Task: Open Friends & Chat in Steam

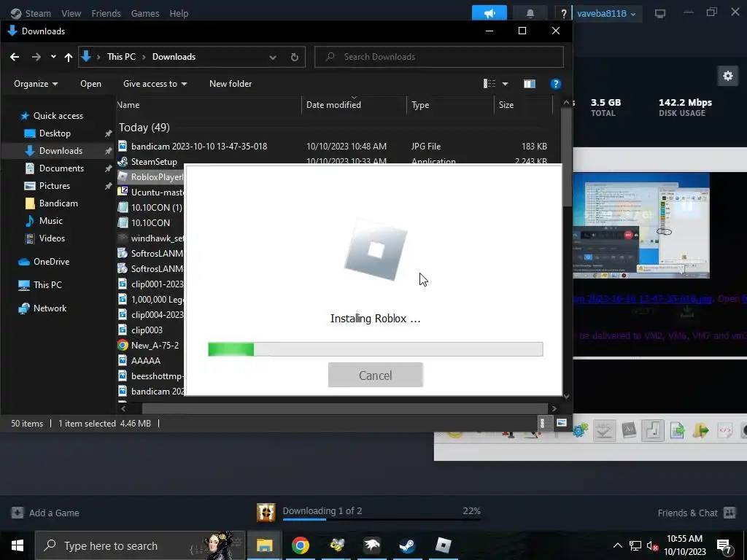Action: pos(697,513)
